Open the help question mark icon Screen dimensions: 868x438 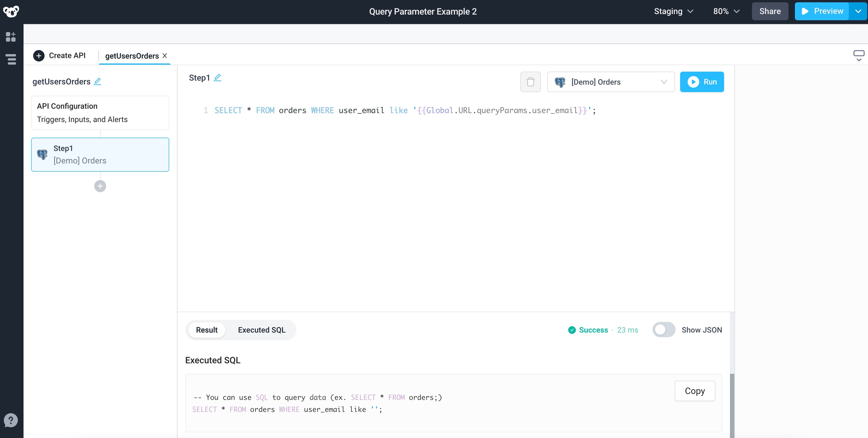pos(11,420)
